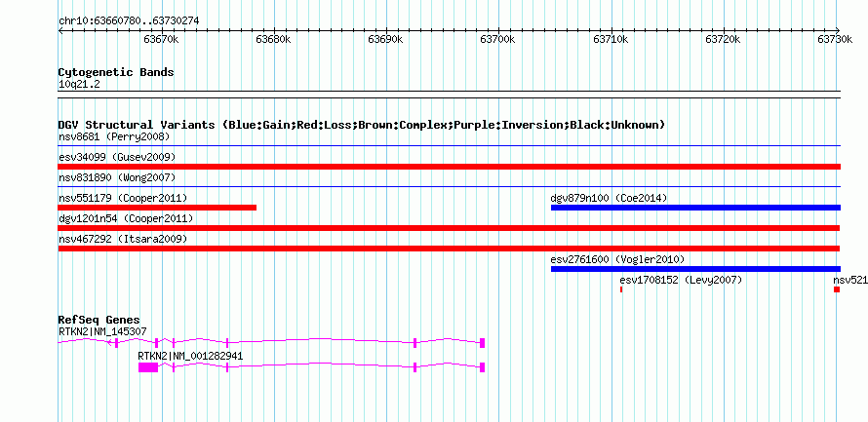Screen dimensions: 868x422
Task: Open variant dgv1201n54 (Cooper2011) label
Action: click(126, 218)
